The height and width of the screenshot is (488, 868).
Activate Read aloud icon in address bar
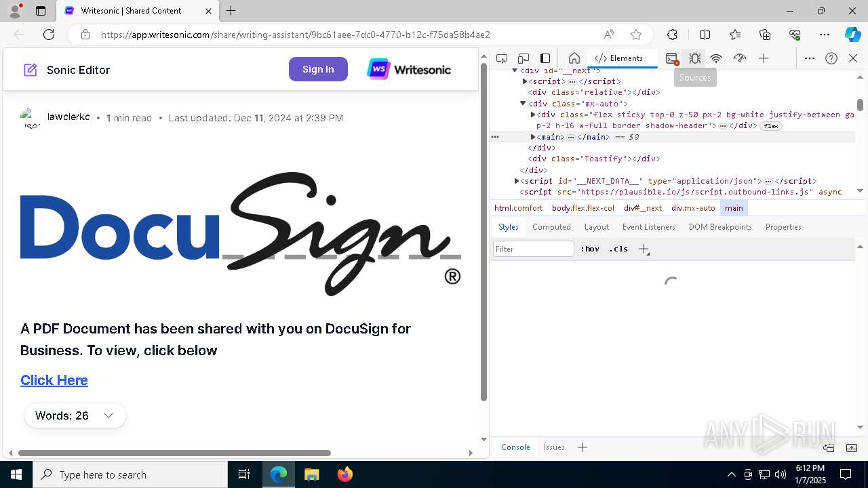pyautogui.click(x=609, y=35)
